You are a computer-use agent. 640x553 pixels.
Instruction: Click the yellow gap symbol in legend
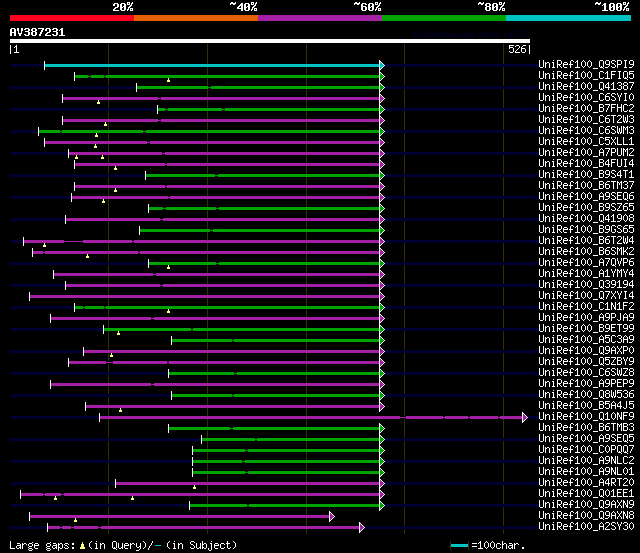pos(82,545)
